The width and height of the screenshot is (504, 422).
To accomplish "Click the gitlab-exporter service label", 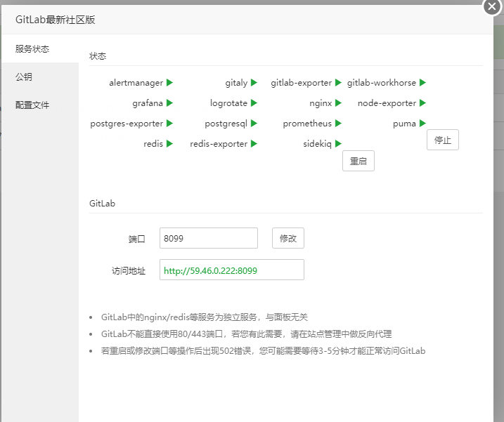I will [x=301, y=83].
